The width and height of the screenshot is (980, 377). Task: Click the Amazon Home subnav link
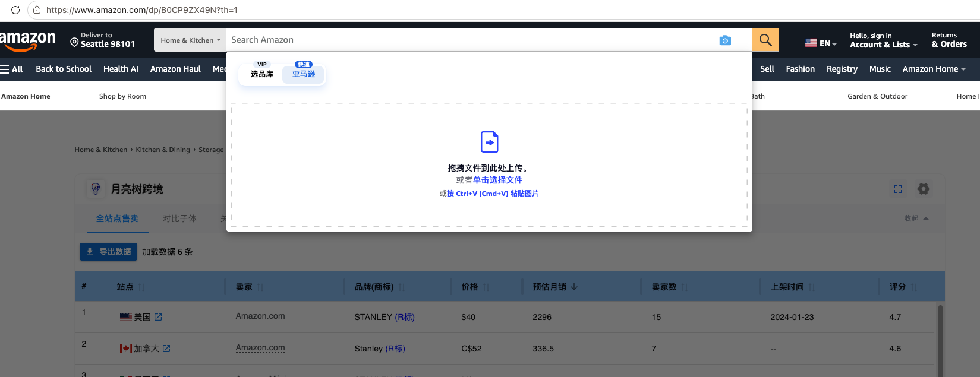(x=26, y=96)
